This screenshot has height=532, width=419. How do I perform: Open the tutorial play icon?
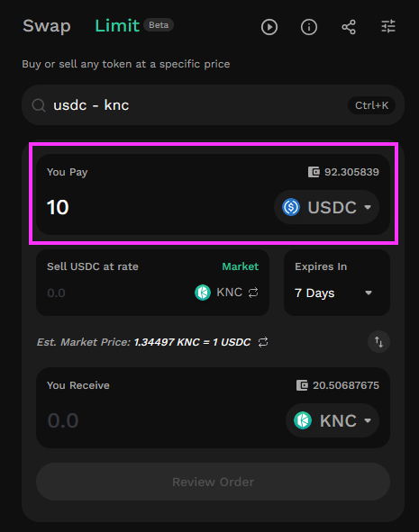[x=269, y=27]
